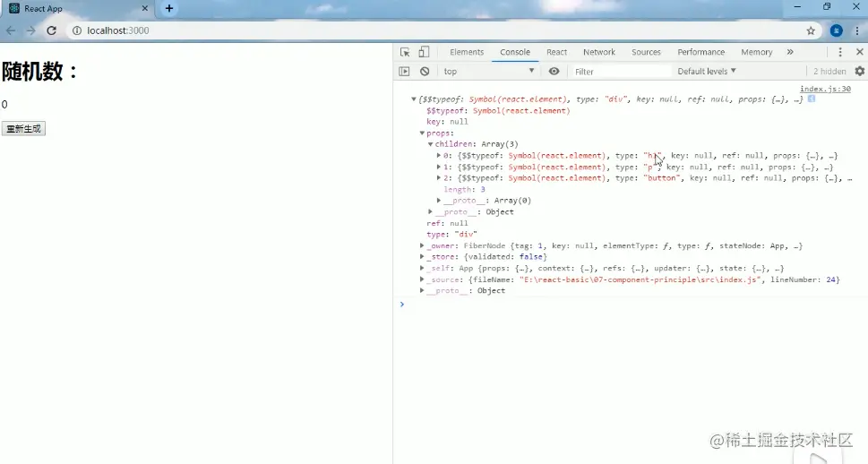The height and width of the screenshot is (464, 868).
Task: Click the type: "div" property line
Action: (x=451, y=234)
